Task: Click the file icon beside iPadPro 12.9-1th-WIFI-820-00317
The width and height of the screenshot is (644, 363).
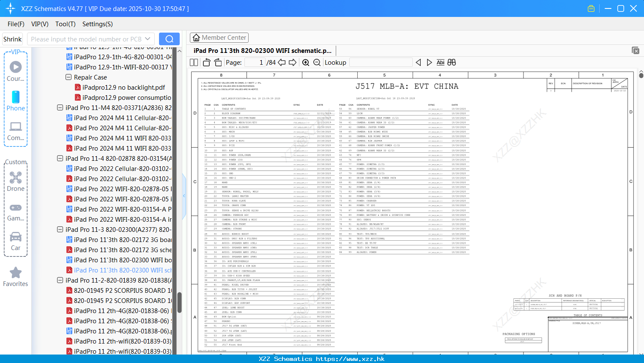Action: click(69, 67)
